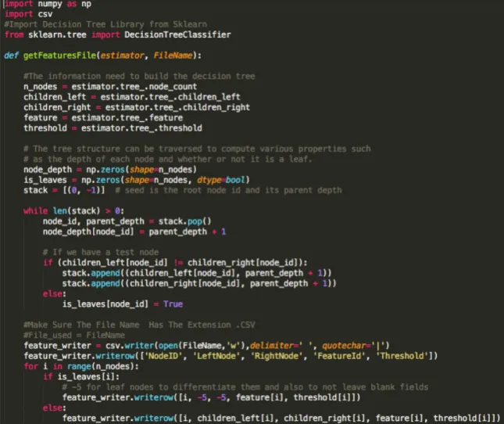Click 'threshold = estimator.tree_.threshold' line
The width and height of the screenshot is (504, 424).
tap(113, 128)
